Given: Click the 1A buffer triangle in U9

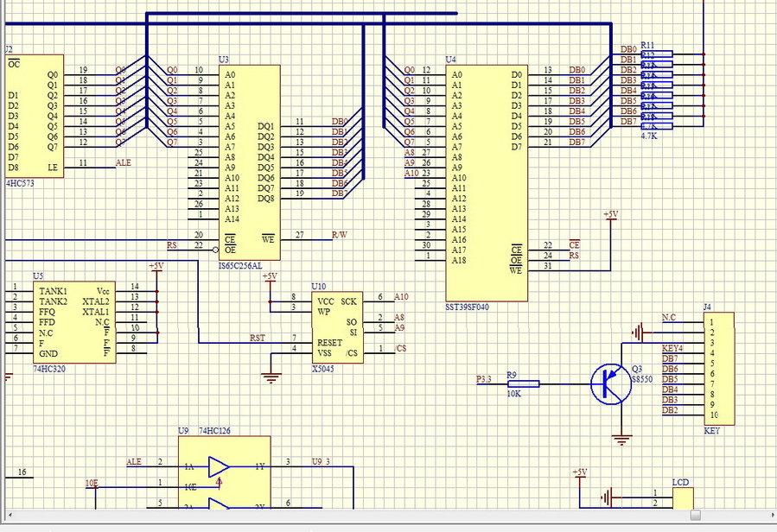Looking at the screenshot, I should (219, 467).
